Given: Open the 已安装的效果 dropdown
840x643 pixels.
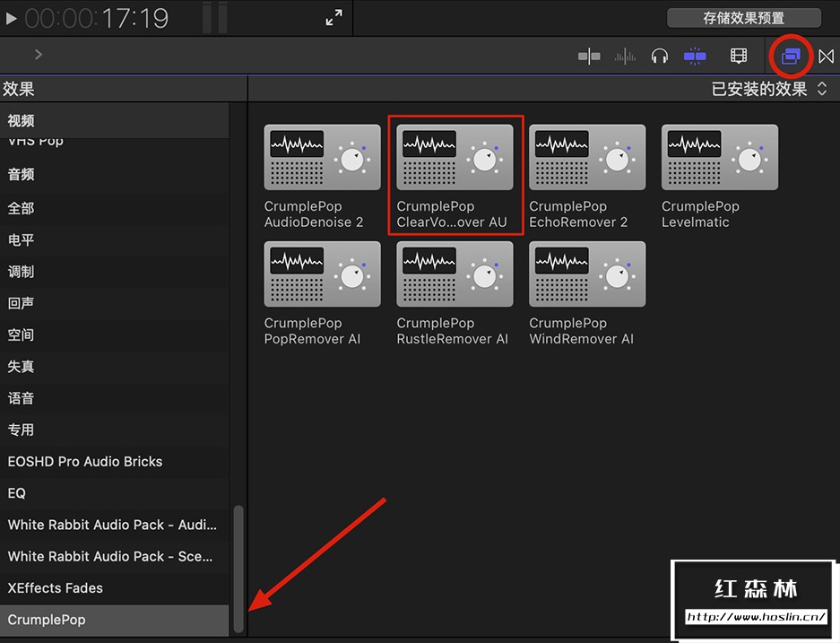Looking at the screenshot, I should click(769, 89).
